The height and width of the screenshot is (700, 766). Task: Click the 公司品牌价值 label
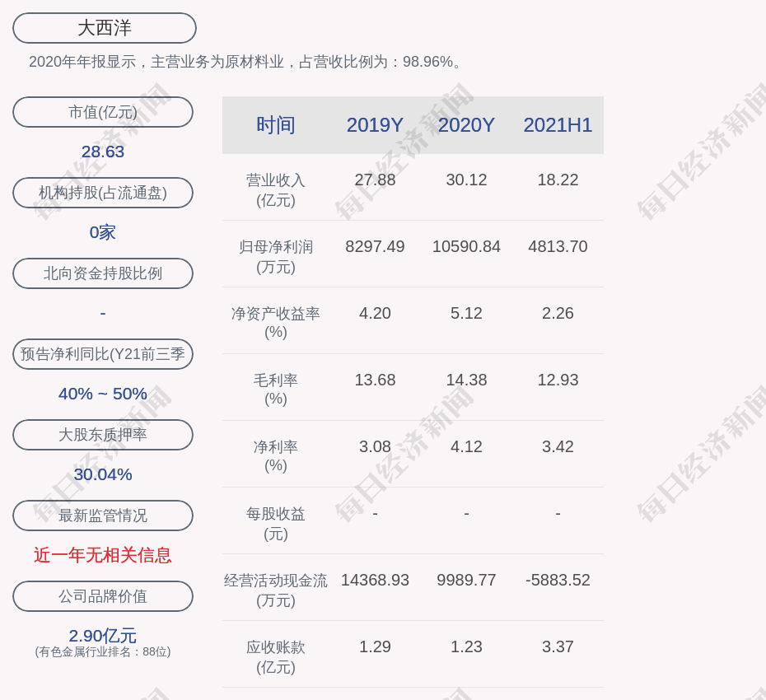103,596
